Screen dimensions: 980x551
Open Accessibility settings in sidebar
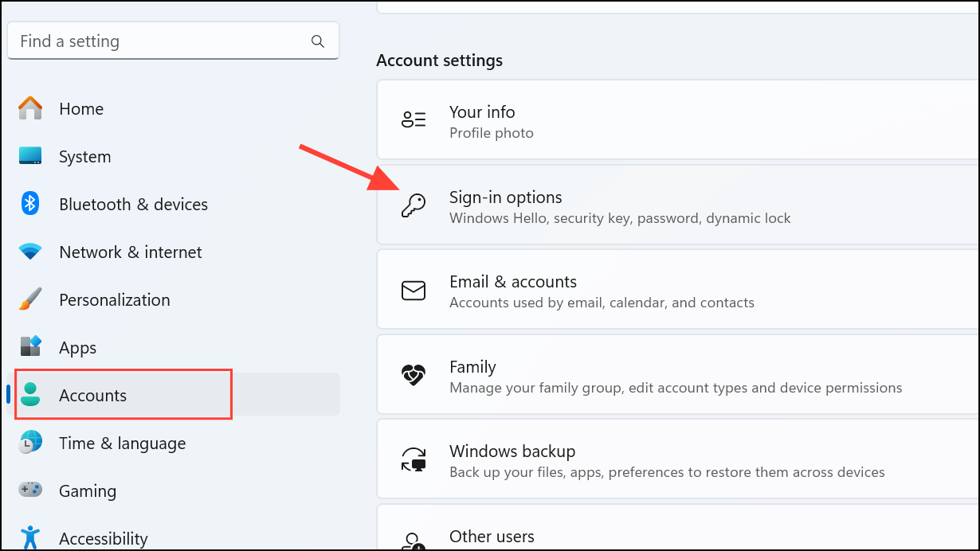pyautogui.click(x=103, y=538)
